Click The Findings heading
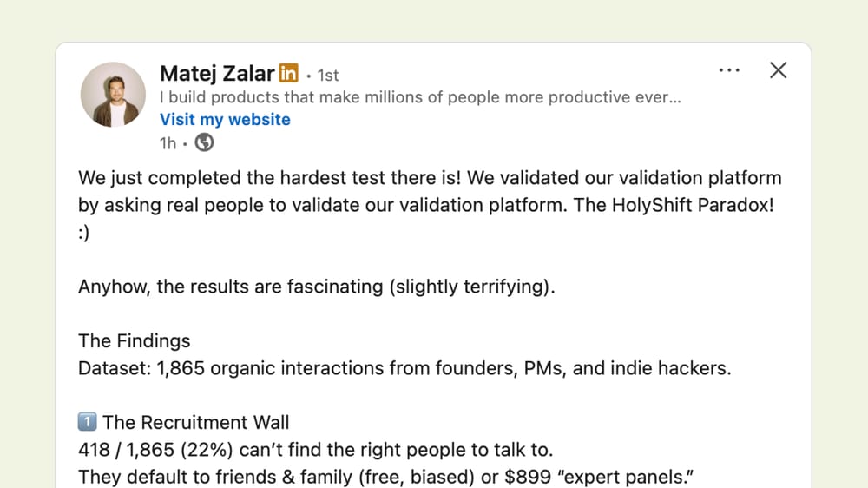 point(135,340)
